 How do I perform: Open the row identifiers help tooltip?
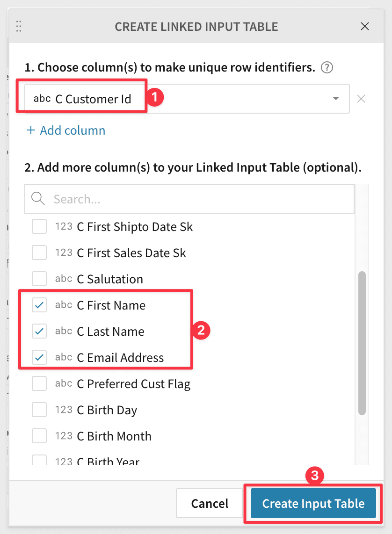point(327,67)
